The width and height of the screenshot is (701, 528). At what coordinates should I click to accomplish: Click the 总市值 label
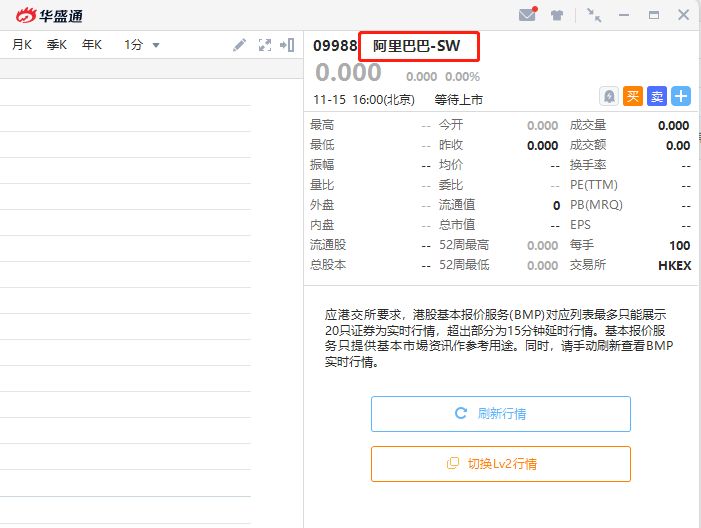(457, 225)
